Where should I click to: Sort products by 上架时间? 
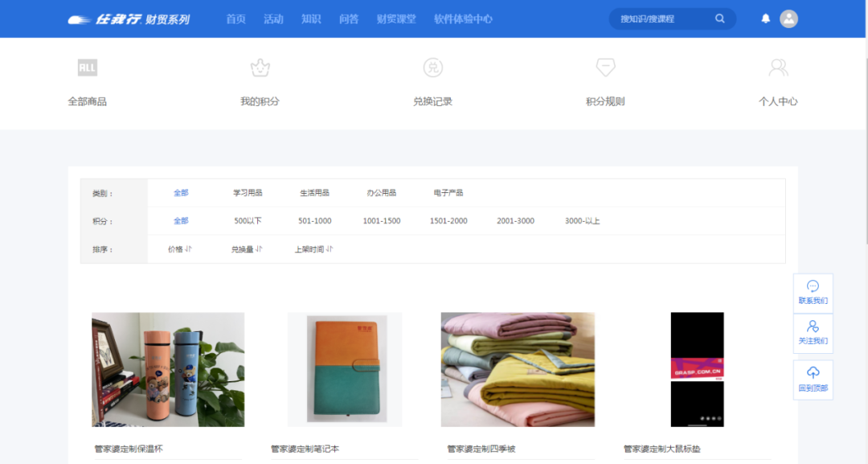[313, 249]
